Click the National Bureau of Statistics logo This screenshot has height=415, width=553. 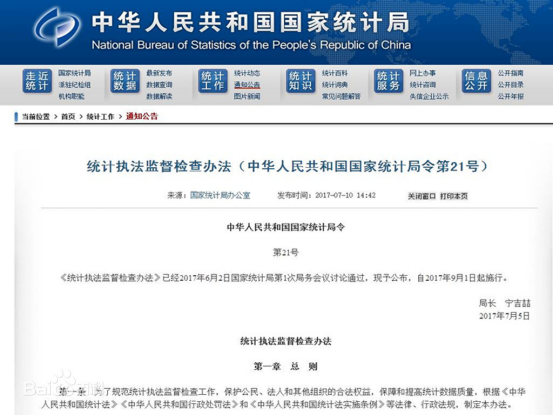click(57, 27)
